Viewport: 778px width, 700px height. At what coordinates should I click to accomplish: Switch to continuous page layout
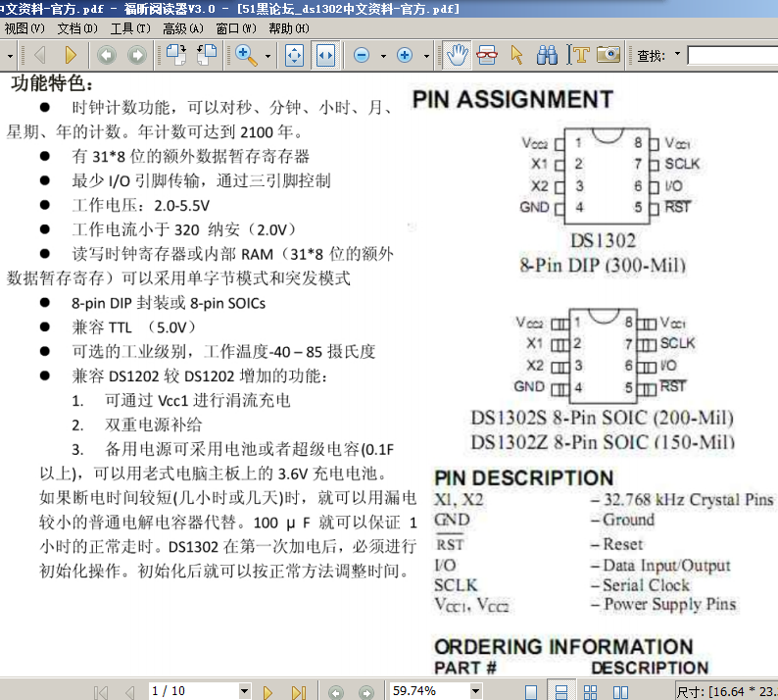click(x=561, y=692)
